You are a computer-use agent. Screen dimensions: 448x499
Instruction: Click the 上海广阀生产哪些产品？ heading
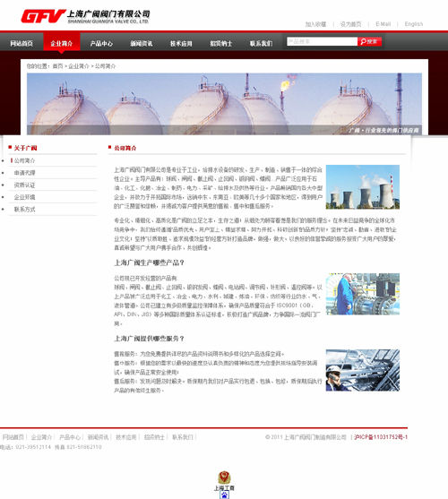[x=150, y=262]
